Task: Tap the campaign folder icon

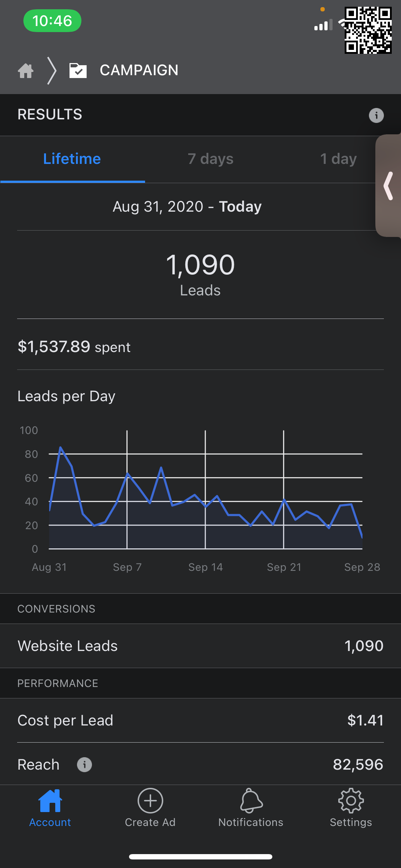Action: pyautogui.click(x=78, y=71)
